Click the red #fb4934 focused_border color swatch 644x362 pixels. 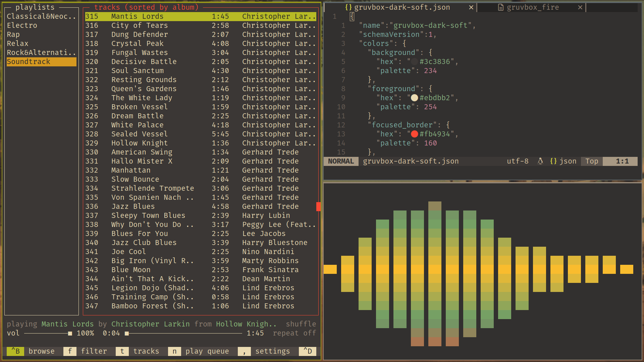coord(415,134)
